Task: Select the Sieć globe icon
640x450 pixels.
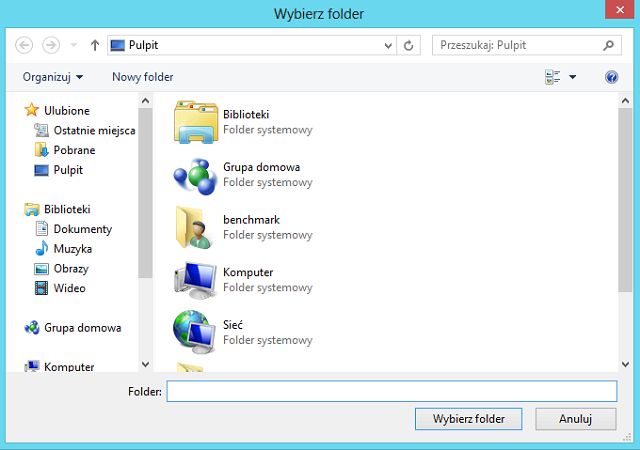Action: pyautogui.click(x=194, y=332)
